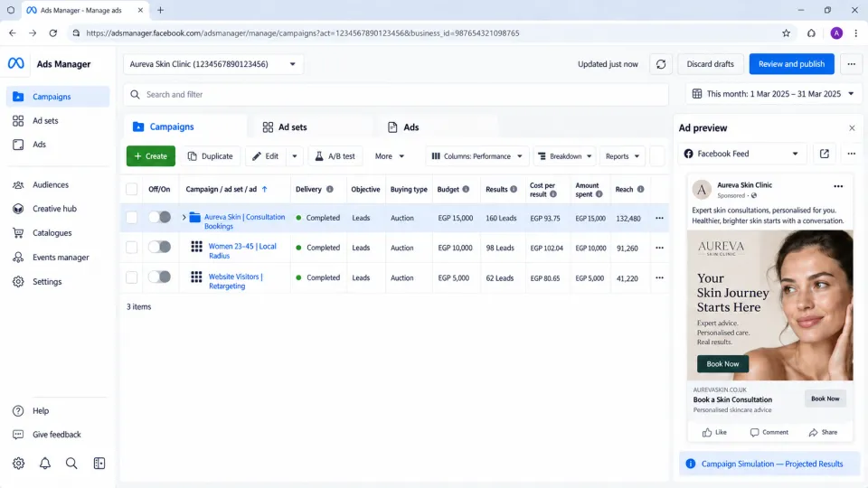
Task: Open Columns: Performance dropdown
Action: (x=477, y=156)
